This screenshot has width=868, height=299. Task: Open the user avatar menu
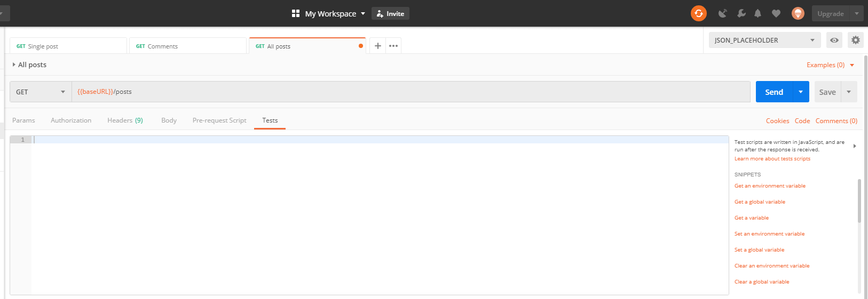coord(798,13)
